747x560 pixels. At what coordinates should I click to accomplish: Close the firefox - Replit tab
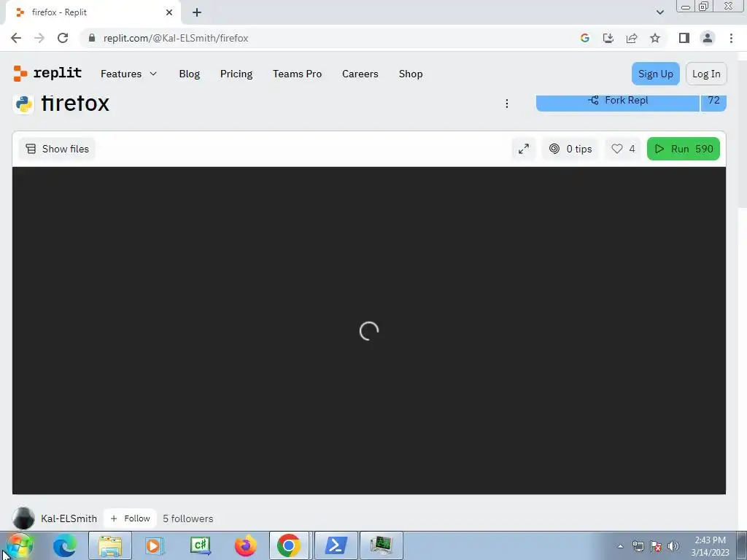pyautogui.click(x=169, y=12)
